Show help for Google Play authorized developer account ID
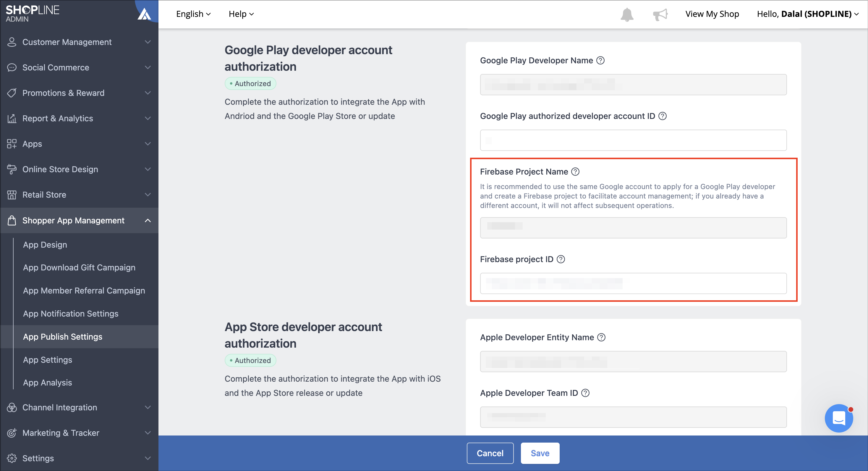The width and height of the screenshot is (868, 471). [663, 116]
